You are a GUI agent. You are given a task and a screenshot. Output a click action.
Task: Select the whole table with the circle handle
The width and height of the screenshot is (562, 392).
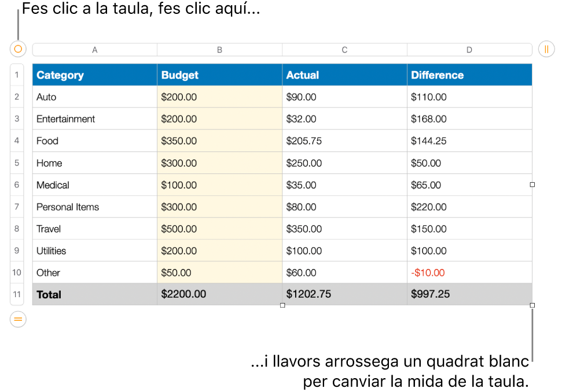pyautogui.click(x=17, y=49)
